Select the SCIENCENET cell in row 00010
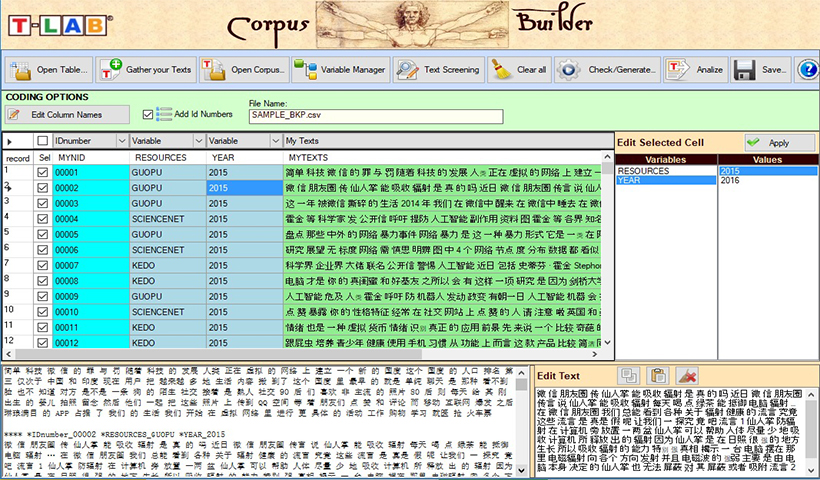Viewport: 820px width, 480px height. [168, 312]
